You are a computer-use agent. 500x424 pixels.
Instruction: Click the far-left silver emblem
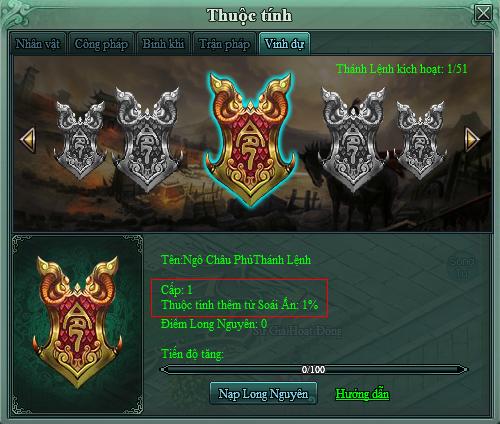point(81,141)
